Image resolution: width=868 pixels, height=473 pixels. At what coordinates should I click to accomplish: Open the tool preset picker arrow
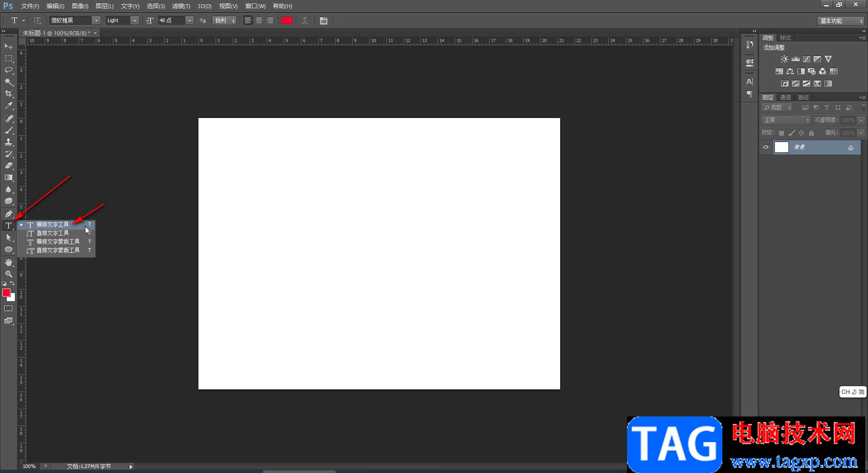(24, 20)
